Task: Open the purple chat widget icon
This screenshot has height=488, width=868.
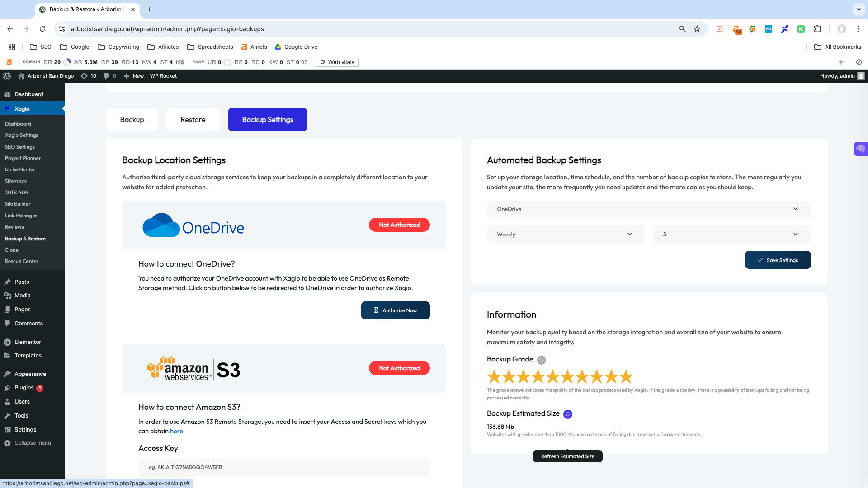Action: point(861,149)
